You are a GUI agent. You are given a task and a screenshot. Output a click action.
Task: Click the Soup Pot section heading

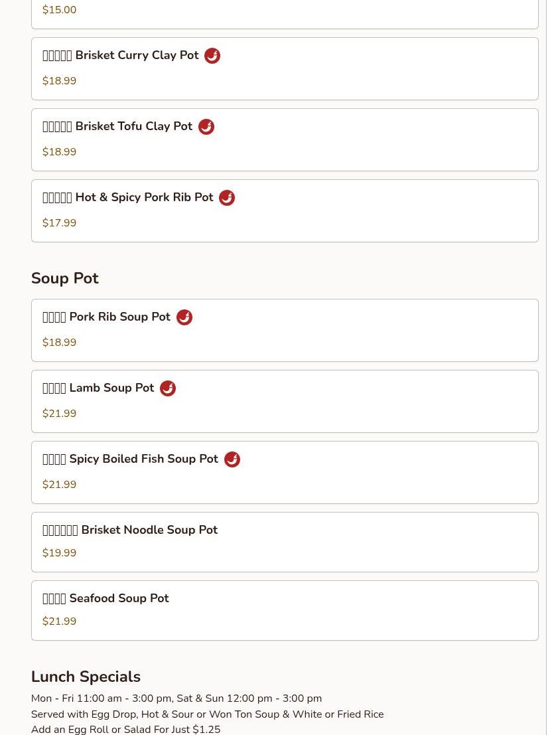coord(65,278)
